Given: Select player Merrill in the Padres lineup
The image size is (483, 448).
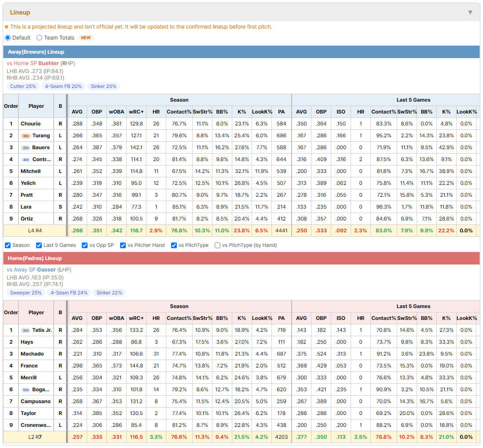Looking at the screenshot, I should 29,378.
